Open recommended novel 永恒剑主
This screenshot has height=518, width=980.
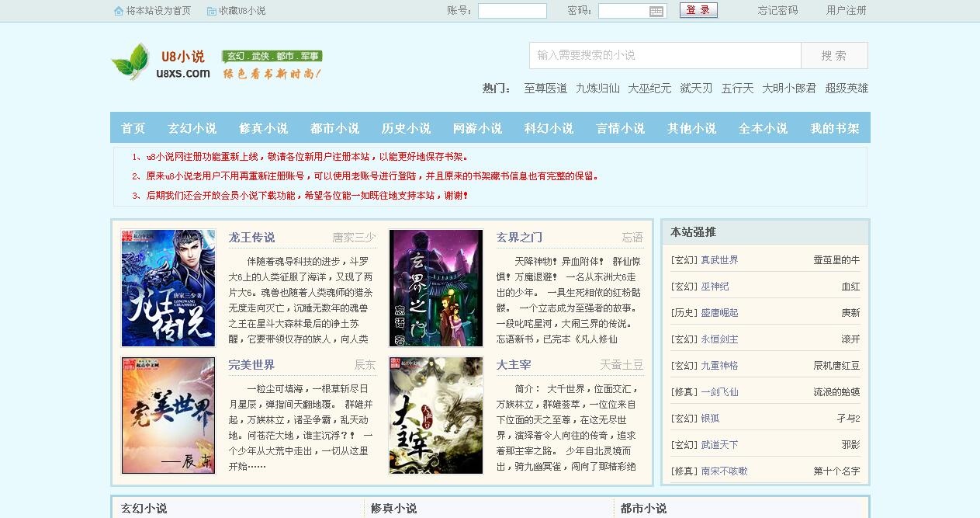pos(719,339)
